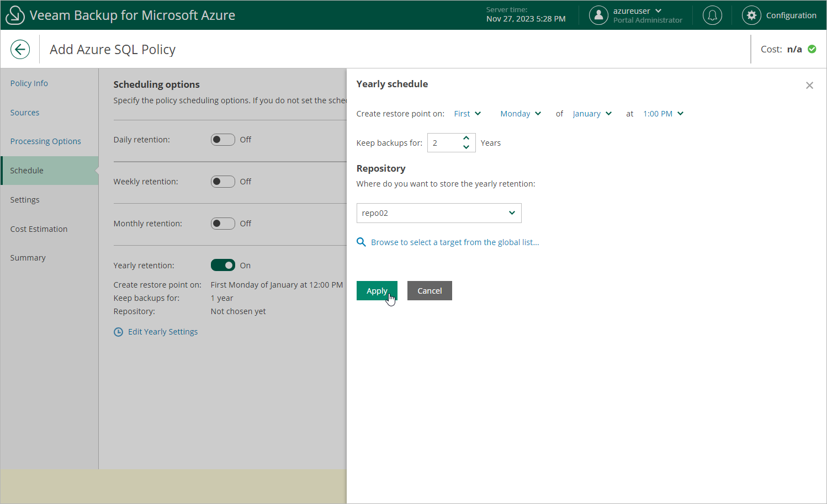The width and height of the screenshot is (827, 504).
Task: Toggle Monthly retention switch
Action: coord(223,224)
